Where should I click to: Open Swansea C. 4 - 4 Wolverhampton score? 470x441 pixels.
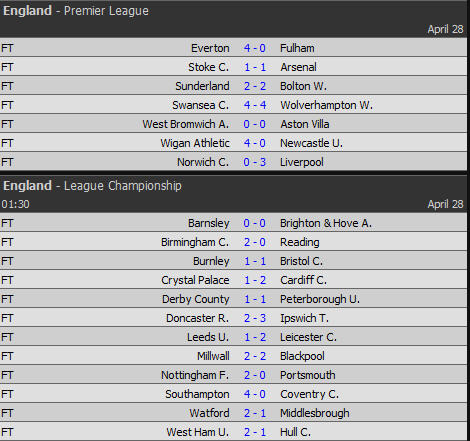(x=255, y=105)
